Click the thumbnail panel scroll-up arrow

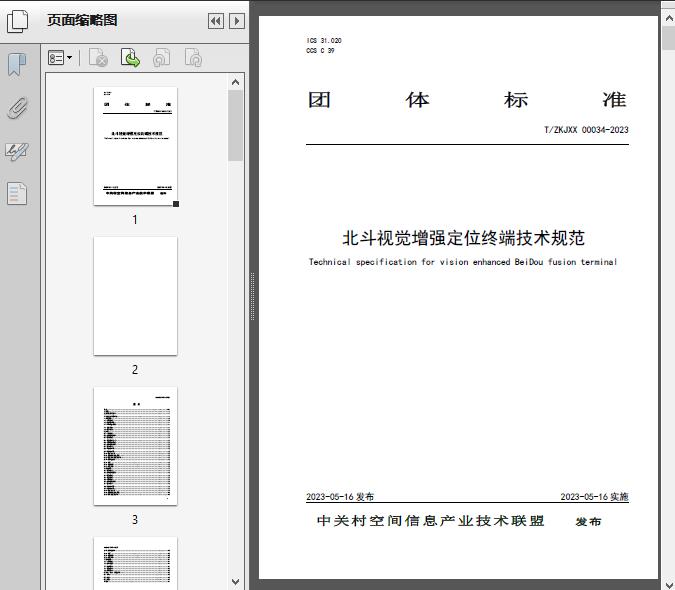(x=235, y=82)
